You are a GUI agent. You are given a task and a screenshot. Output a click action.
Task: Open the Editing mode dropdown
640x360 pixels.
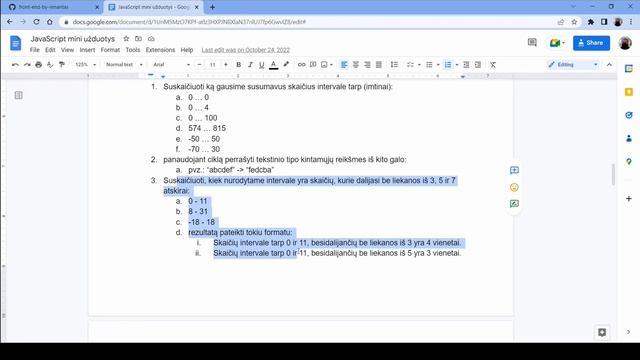tap(573, 64)
